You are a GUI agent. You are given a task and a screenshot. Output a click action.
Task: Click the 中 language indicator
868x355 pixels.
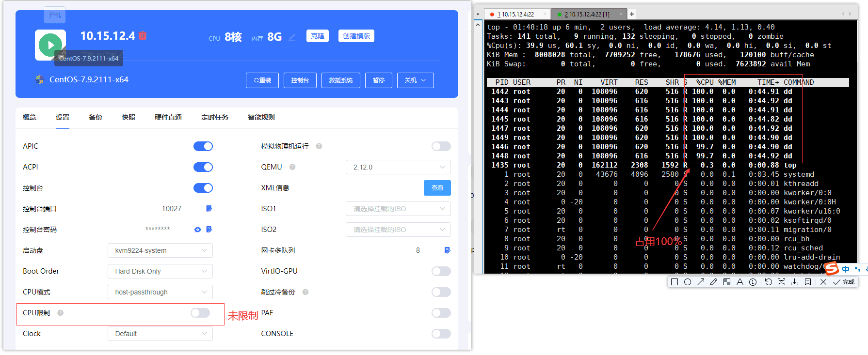click(846, 269)
